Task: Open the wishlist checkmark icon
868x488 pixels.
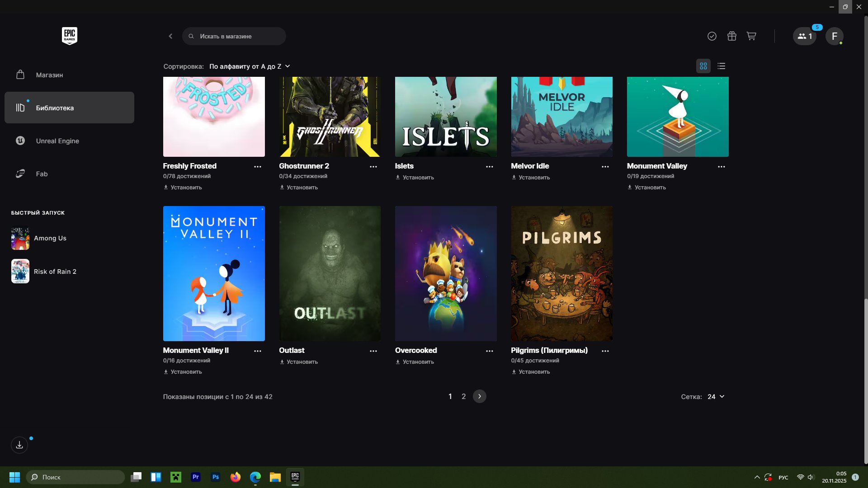Action: [x=712, y=36]
